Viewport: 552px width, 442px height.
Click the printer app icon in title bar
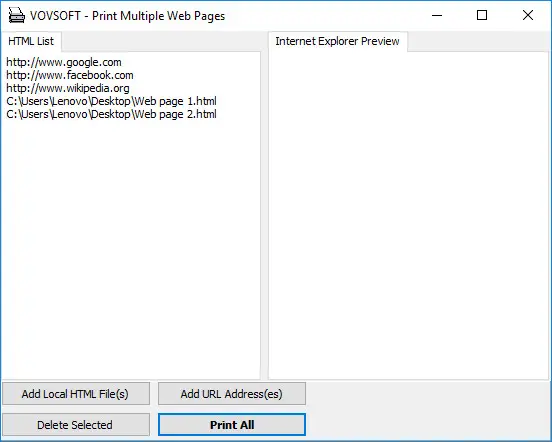tap(17, 15)
